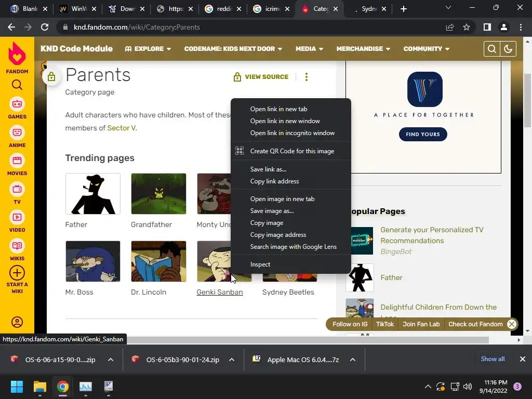Open the TikTok banner link

point(385,324)
